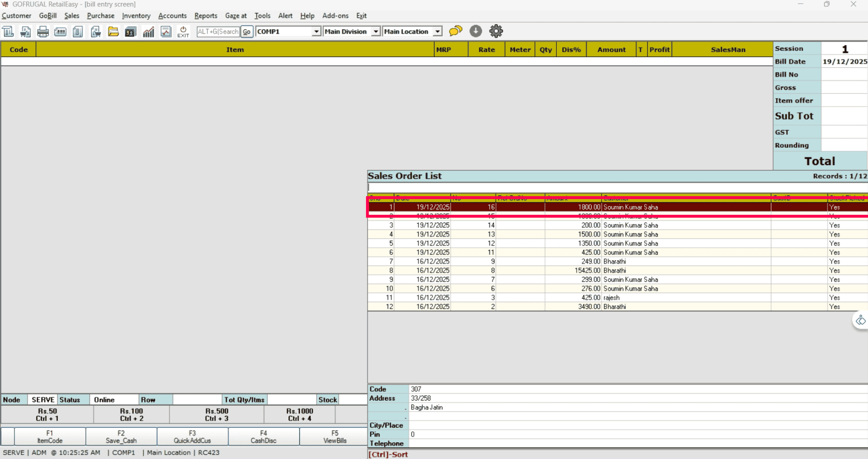
Task: Open the Tools menu
Action: point(262,16)
